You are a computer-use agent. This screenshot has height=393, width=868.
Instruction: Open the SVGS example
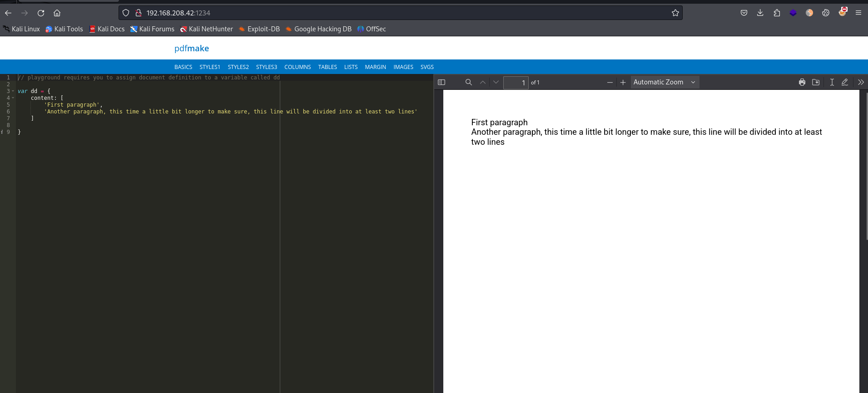tap(427, 67)
